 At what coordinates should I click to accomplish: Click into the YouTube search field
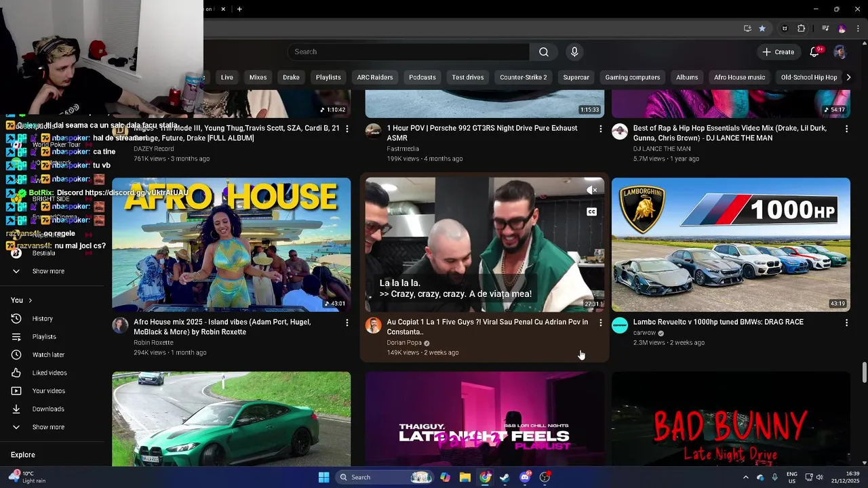pos(408,52)
